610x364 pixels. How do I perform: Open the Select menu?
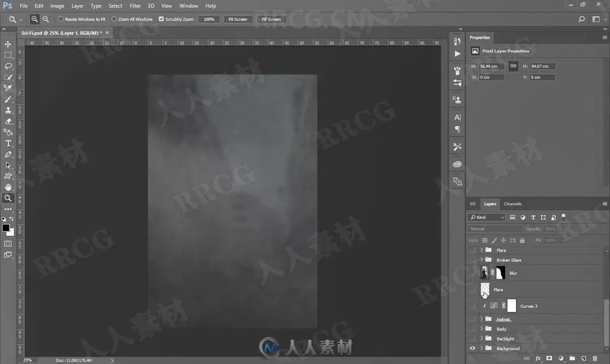point(115,6)
